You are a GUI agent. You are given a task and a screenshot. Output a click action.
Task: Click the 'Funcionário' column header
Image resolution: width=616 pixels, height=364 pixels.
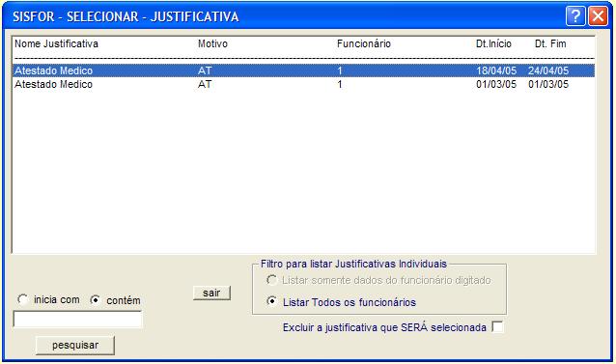(x=364, y=43)
